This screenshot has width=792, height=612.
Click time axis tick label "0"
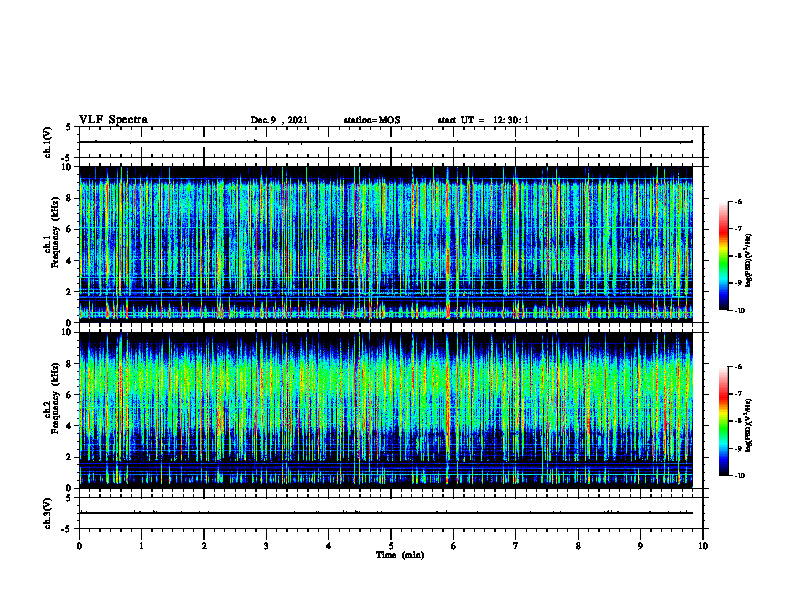79,546
